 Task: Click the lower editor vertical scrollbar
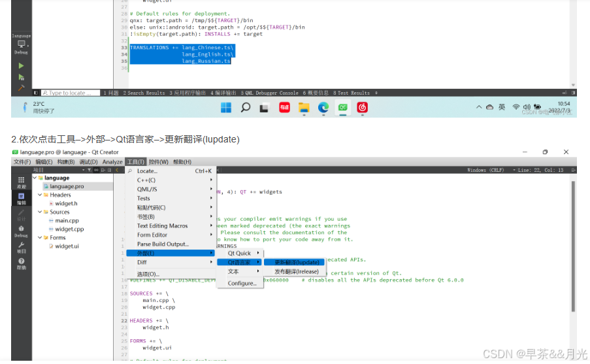(574, 246)
